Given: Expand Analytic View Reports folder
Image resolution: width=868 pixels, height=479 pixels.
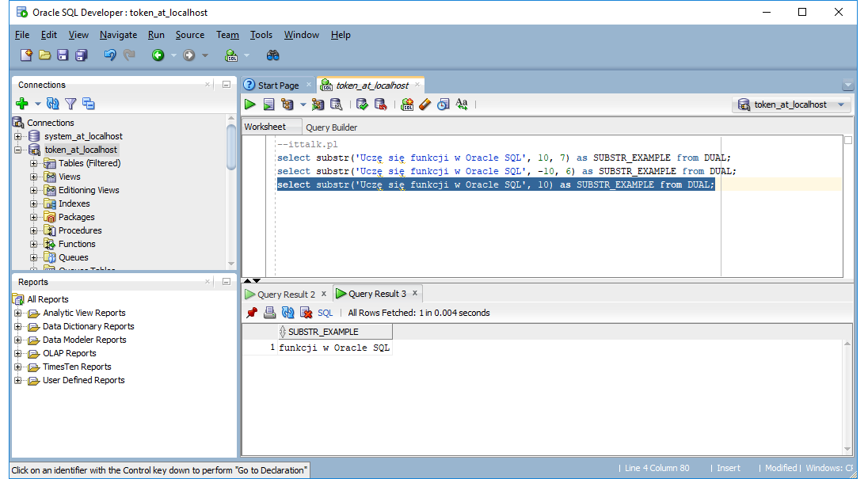Looking at the screenshot, I should pyautogui.click(x=17, y=313).
